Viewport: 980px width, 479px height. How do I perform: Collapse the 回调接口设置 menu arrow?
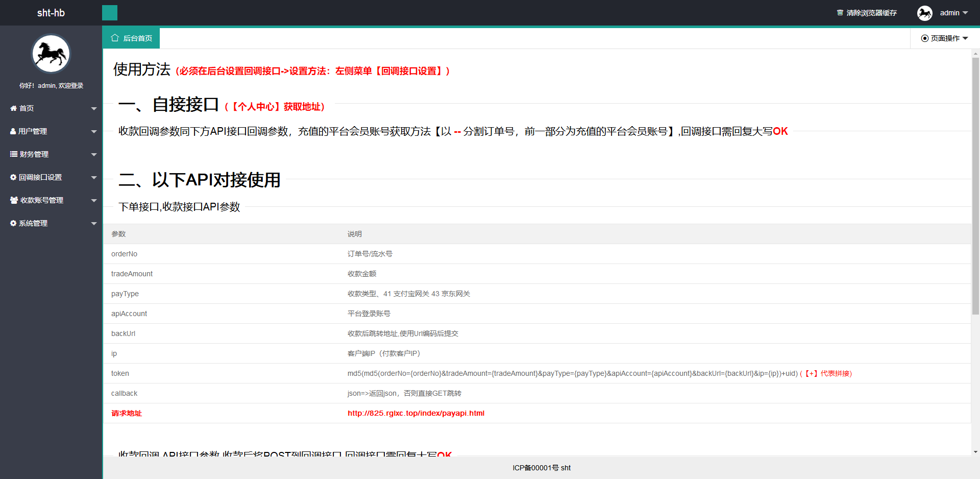click(x=94, y=177)
